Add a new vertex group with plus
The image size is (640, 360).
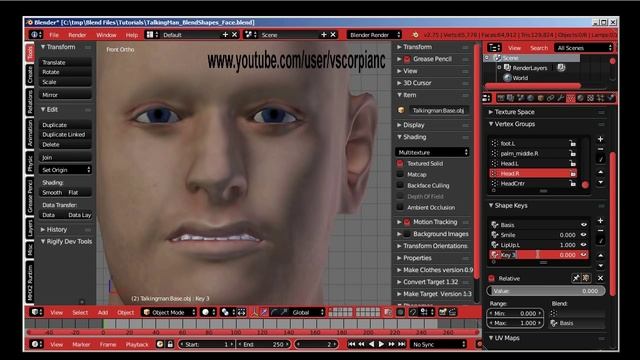600,139
